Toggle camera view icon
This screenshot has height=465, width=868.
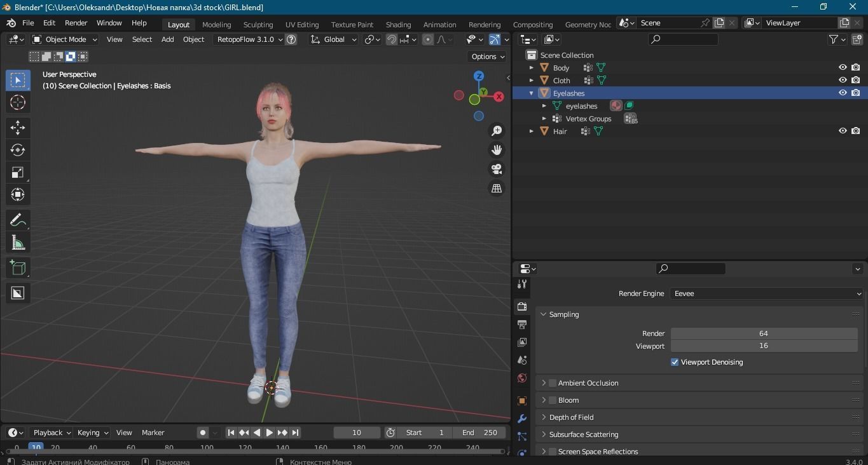(x=497, y=169)
